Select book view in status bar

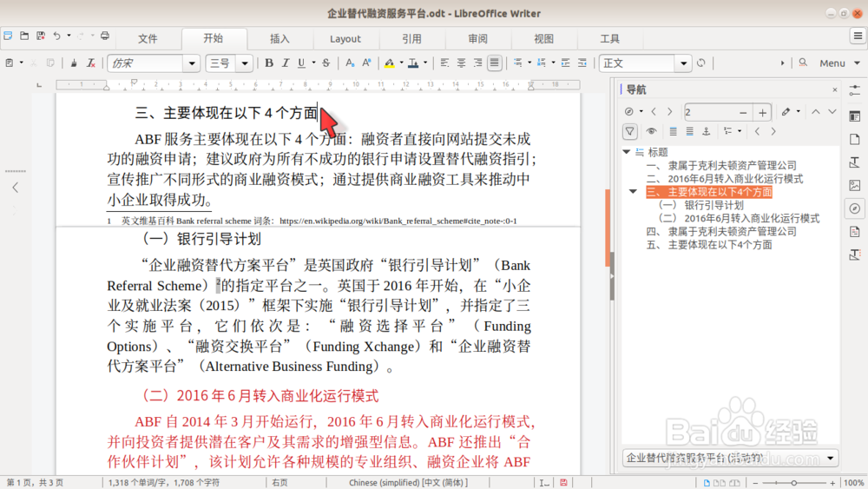click(x=734, y=483)
